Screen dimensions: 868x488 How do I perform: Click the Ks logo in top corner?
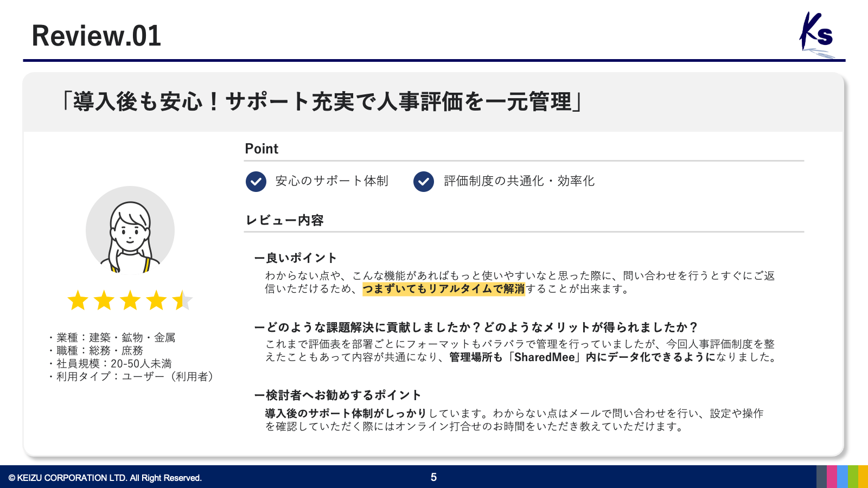click(x=816, y=35)
